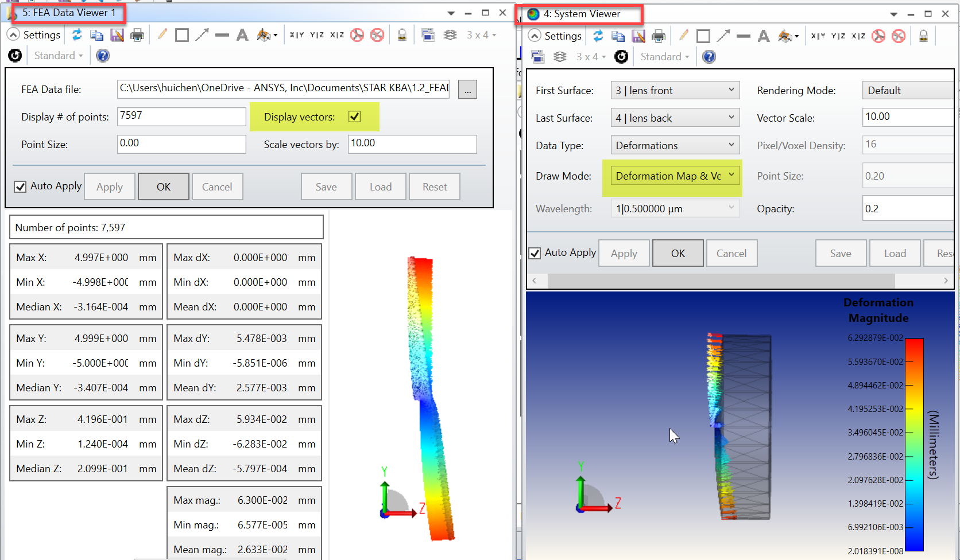Click the Scale vectors by field
Screen dimensions: 960x560
[x=412, y=144]
